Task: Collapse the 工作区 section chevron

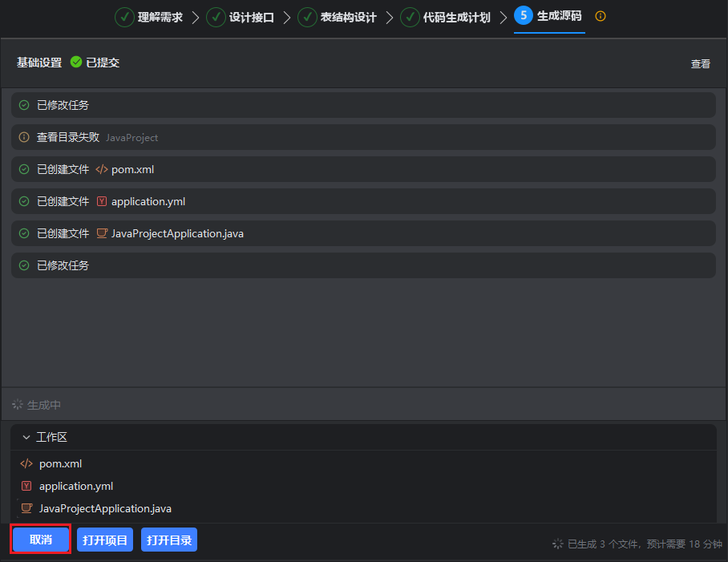Action: (26, 438)
